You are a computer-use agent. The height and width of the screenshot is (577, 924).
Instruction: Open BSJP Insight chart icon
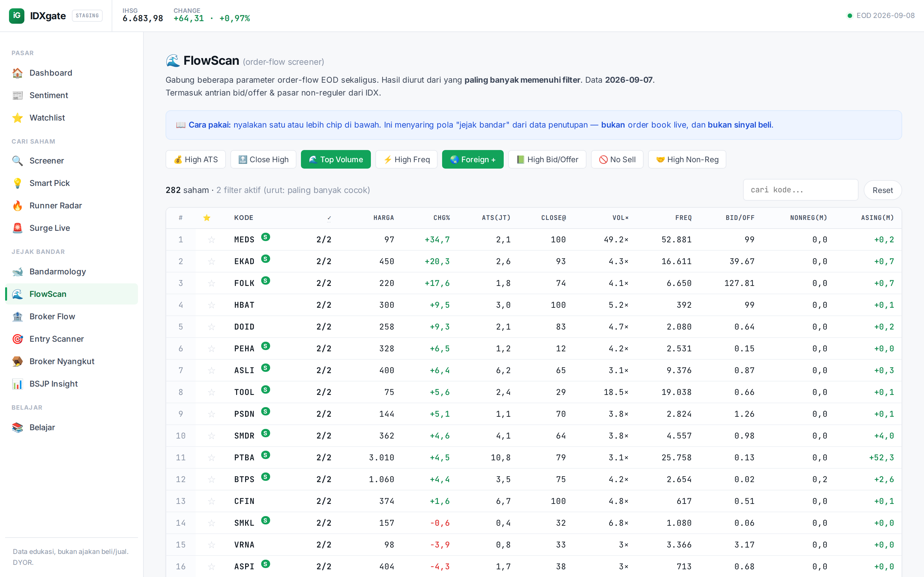point(18,384)
